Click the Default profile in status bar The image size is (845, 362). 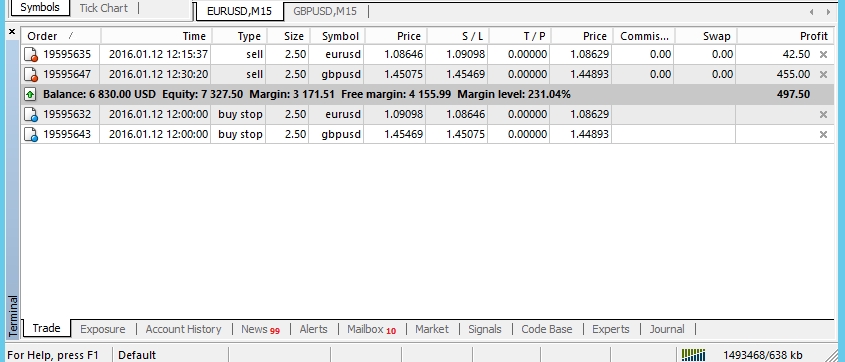pos(137,356)
